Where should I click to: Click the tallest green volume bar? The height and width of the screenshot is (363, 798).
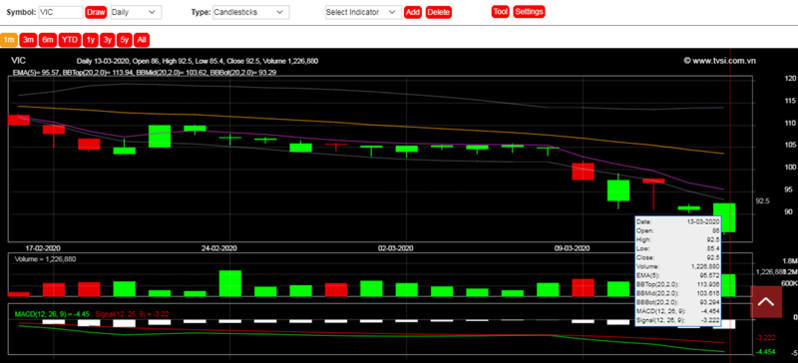[x=230, y=283]
